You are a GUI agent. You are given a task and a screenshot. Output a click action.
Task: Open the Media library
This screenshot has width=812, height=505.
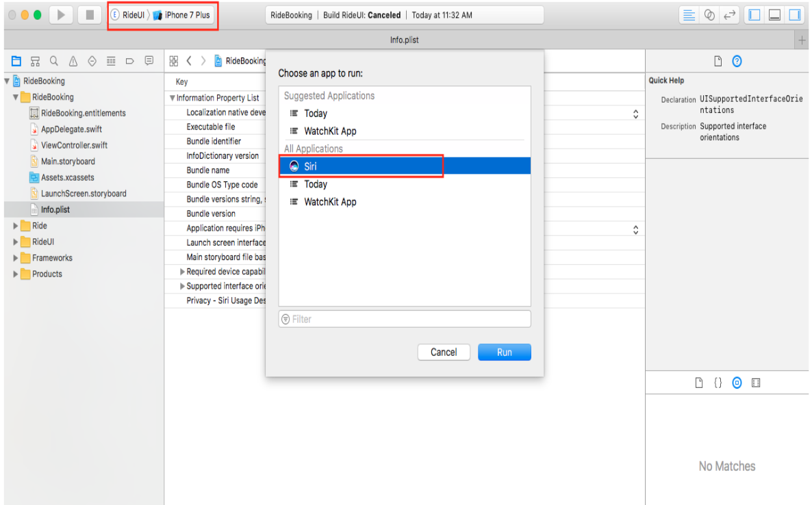coord(756,383)
